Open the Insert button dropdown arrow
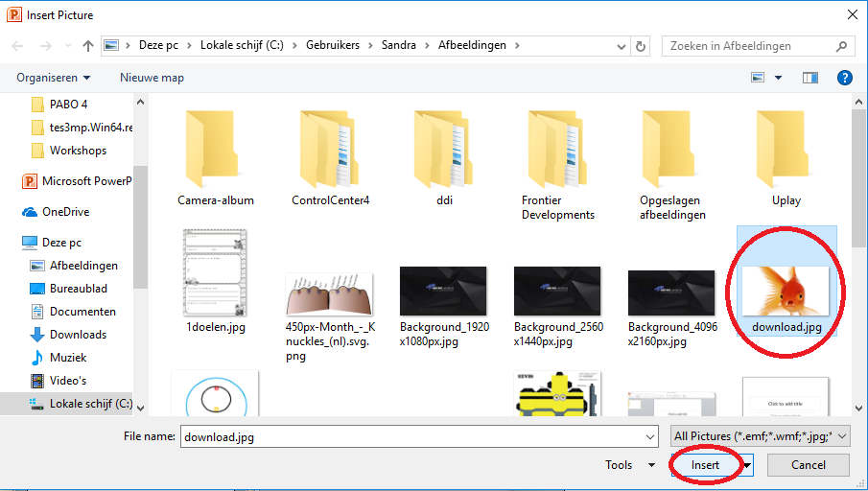The image size is (868, 491). pyautogui.click(x=747, y=466)
